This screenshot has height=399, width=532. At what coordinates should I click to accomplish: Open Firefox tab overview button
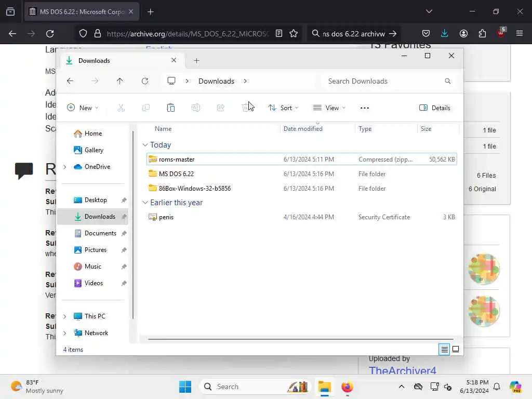(10, 12)
